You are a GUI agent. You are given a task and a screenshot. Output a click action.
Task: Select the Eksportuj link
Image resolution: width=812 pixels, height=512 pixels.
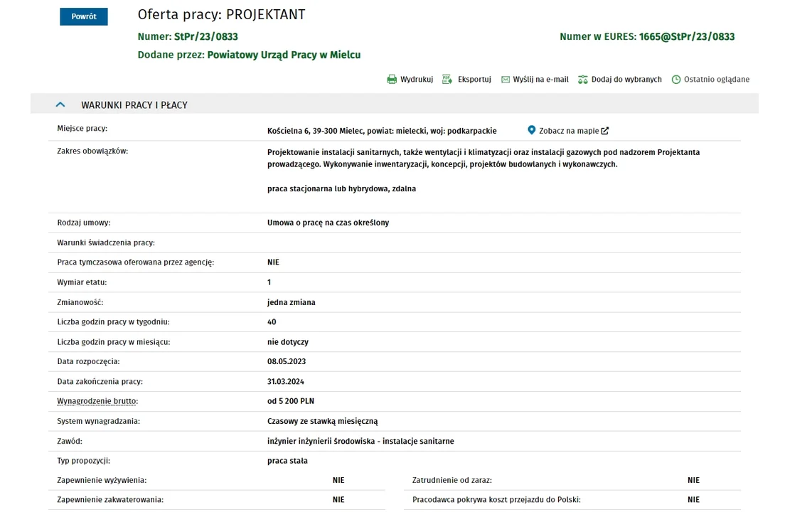tap(474, 79)
